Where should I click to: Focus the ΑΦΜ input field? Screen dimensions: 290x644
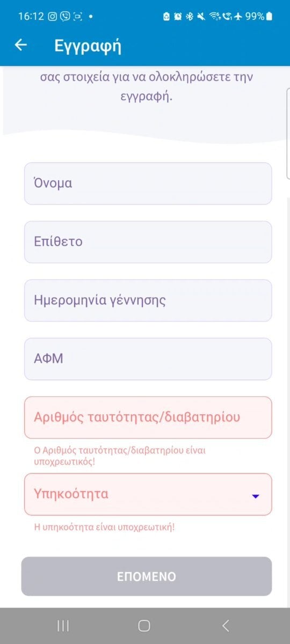click(x=148, y=359)
